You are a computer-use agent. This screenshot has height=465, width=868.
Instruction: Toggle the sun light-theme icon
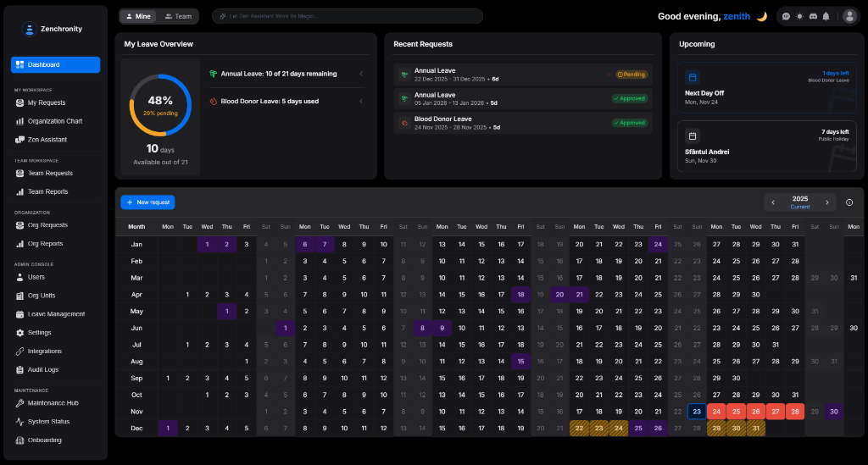799,17
